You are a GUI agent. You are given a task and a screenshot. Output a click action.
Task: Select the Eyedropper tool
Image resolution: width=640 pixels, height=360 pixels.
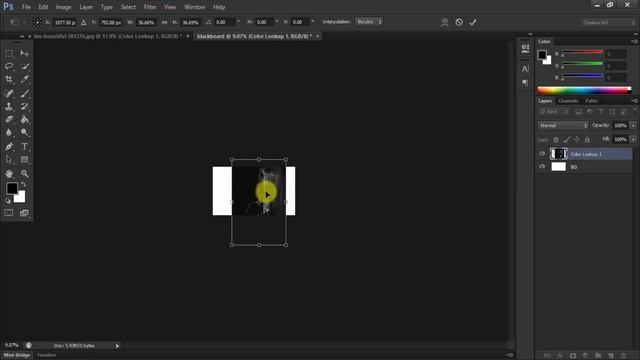pos(24,79)
